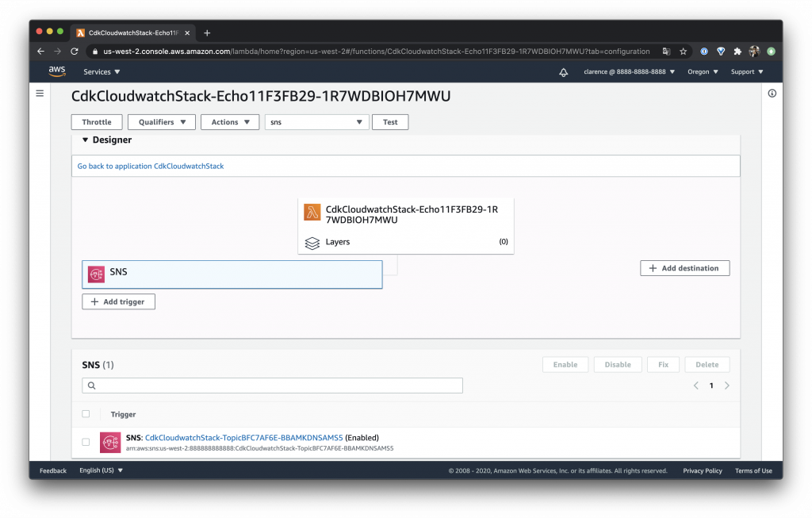This screenshot has width=812, height=518.
Task: Click the SNS icon in trigger list row
Action: (110, 443)
